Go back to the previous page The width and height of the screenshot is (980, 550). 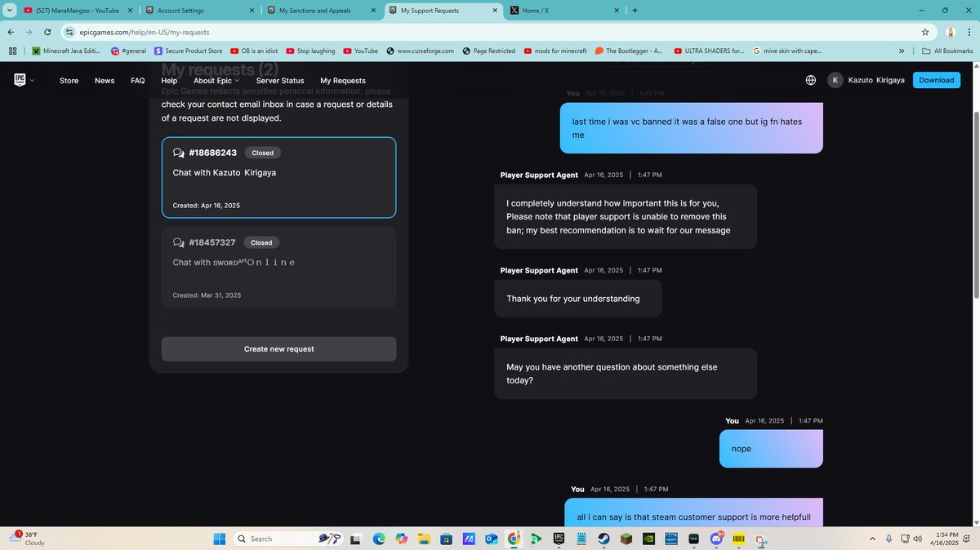point(11,32)
